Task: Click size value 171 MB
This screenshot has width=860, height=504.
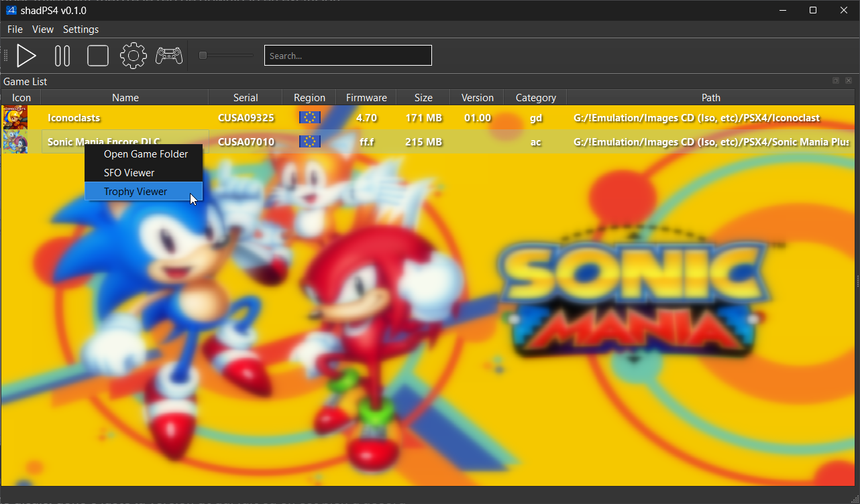Action: tap(423, 118)
